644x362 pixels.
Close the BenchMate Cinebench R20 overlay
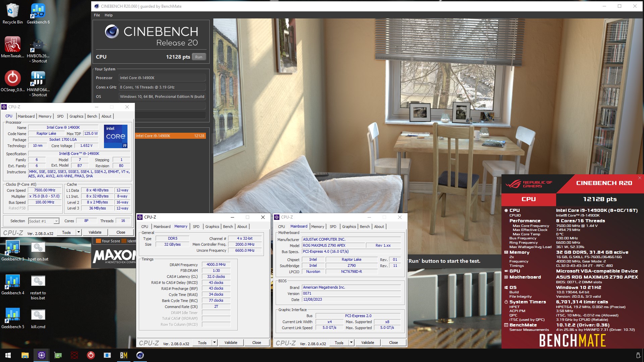(x=639, y=178)
